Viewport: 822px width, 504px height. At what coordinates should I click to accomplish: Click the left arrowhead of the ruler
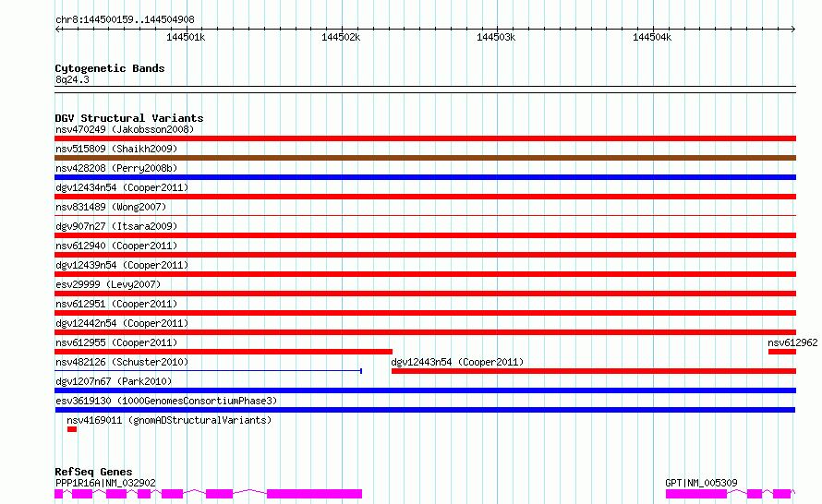[x=57, y=29]
